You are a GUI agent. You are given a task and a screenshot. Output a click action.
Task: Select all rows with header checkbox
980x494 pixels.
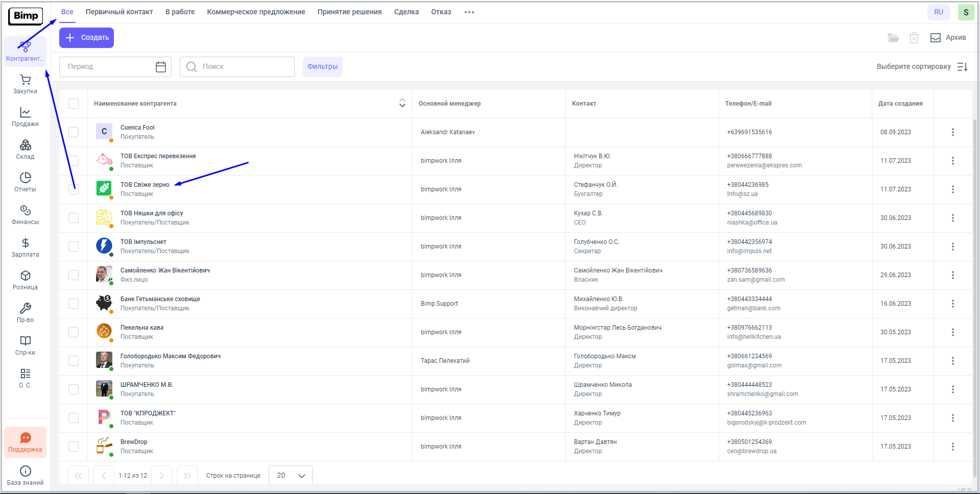(x=74, y=104)
